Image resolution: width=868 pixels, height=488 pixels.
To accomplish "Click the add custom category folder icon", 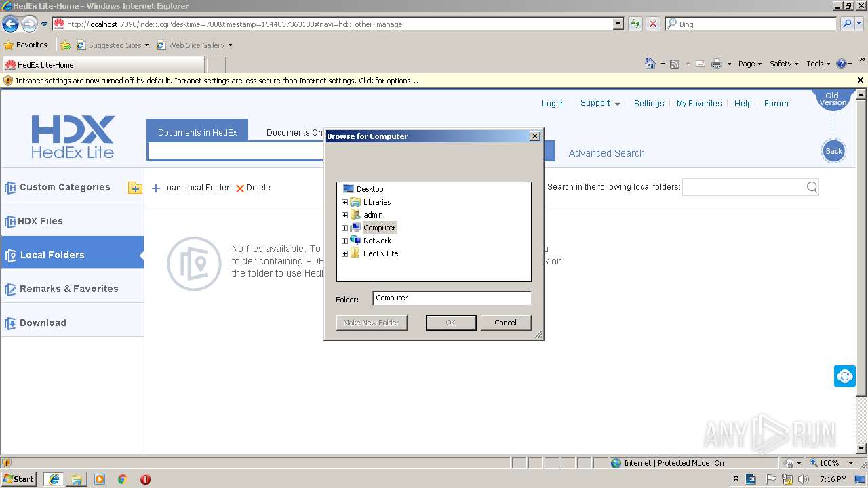I will point(135,188).
